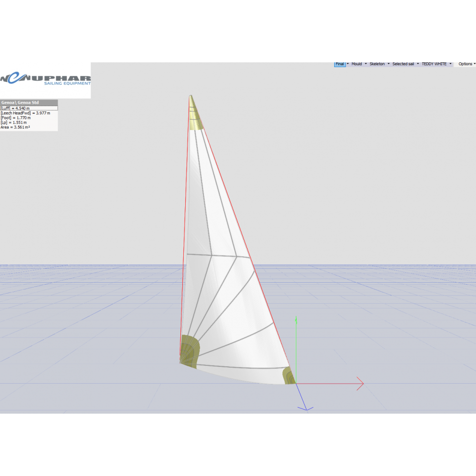Open the Selected sail menu
Viewport: 476px width, 476px height.
click(x=403, y=64)
